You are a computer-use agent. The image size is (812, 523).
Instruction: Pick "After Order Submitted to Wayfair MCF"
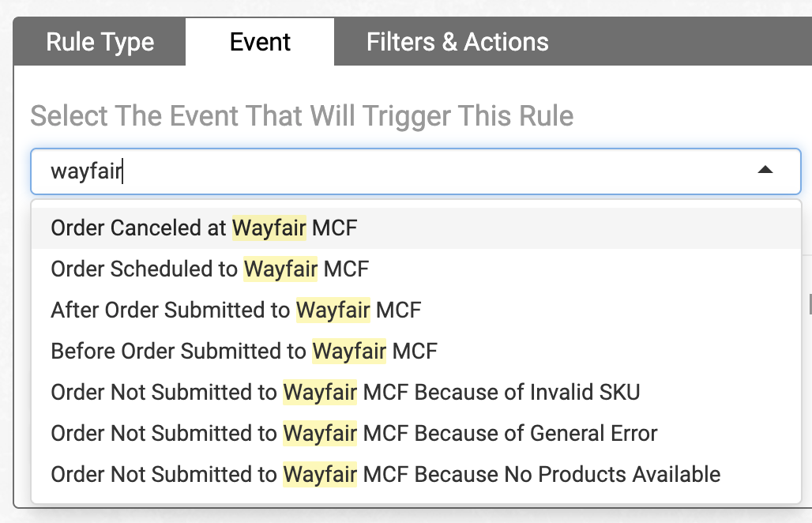(x=235, y=310)
